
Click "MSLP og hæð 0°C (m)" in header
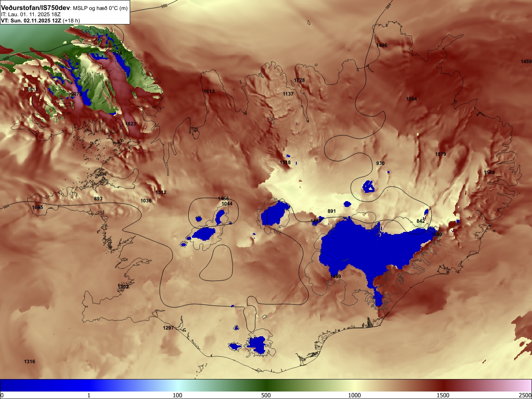click(x=100, y=8)
